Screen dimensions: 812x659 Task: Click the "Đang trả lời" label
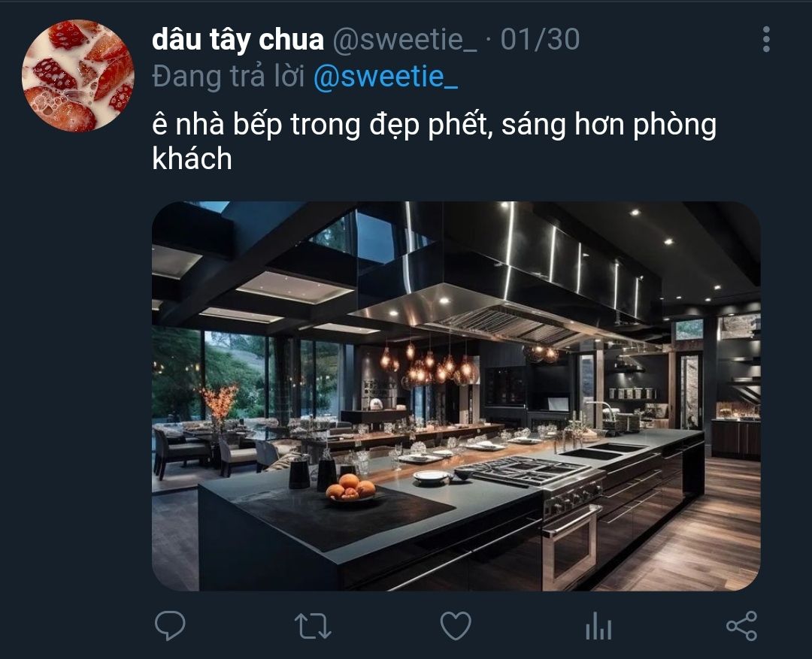(x=229, y=77)
